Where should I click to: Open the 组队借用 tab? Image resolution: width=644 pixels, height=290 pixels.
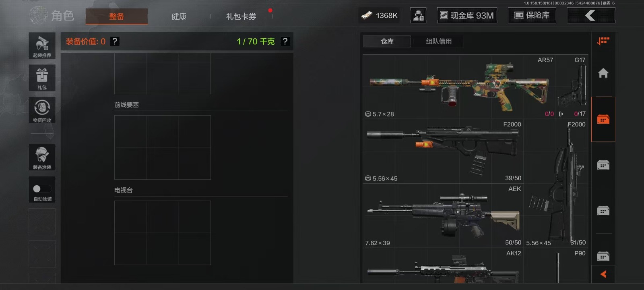438,41
